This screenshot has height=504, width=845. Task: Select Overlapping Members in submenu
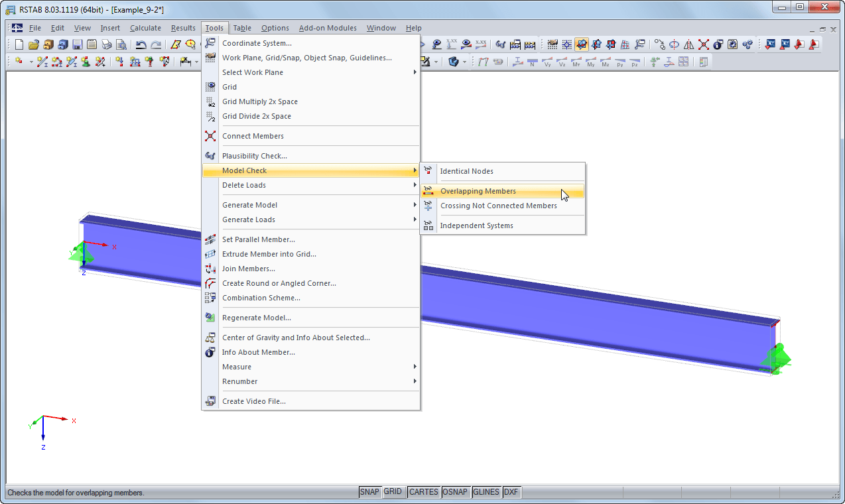pyautogui.click(x=503, y=191)
